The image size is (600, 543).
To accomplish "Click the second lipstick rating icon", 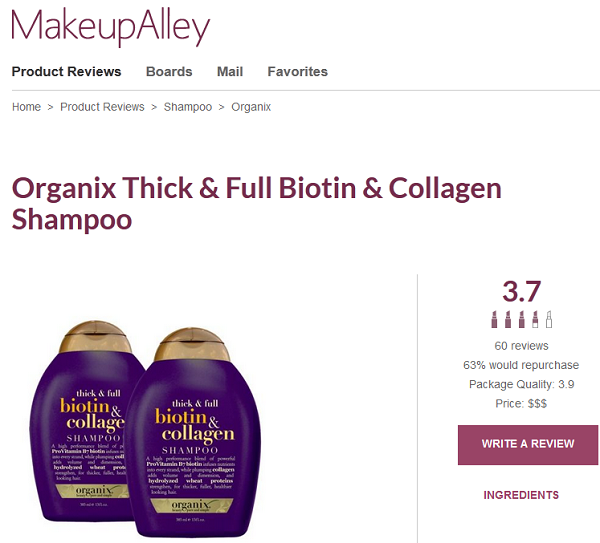I will pyautogui.click(x=508, y=319).
